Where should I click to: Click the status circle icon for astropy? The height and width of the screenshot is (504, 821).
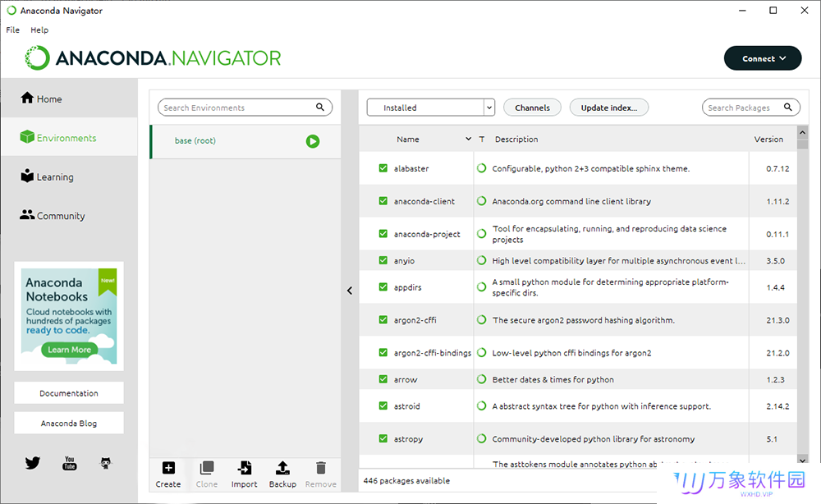(482, 438)
